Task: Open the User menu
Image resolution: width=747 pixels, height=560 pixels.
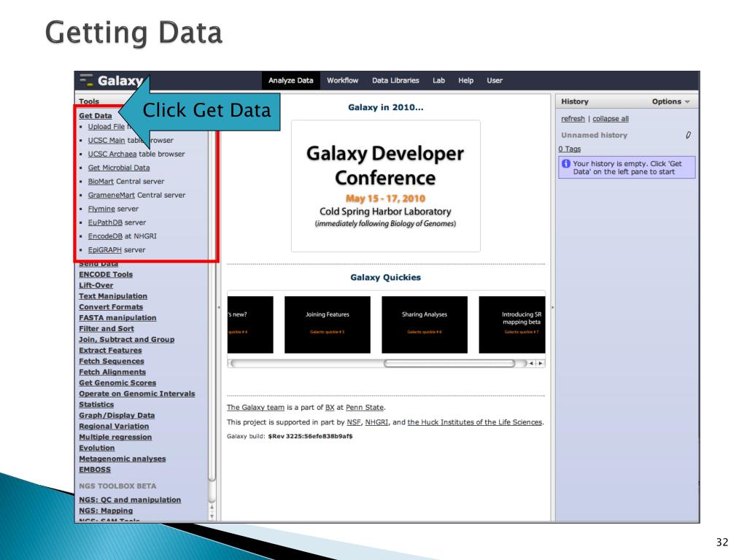Action: (x=495, y=80)
